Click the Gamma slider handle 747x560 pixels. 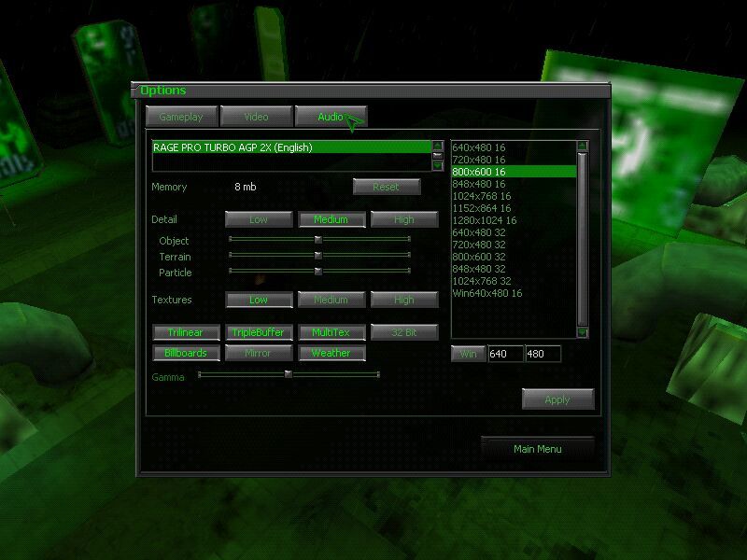pos(289,374)
